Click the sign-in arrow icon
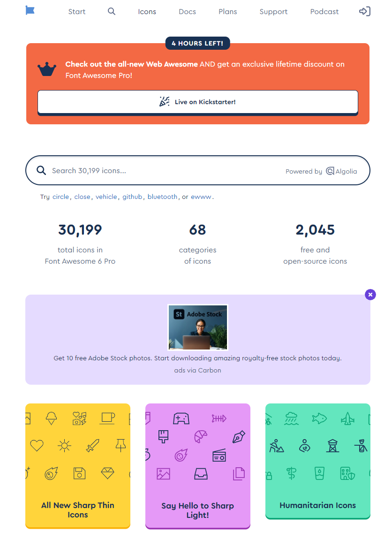This screenshot has height=547, width=392. (364, 11)
